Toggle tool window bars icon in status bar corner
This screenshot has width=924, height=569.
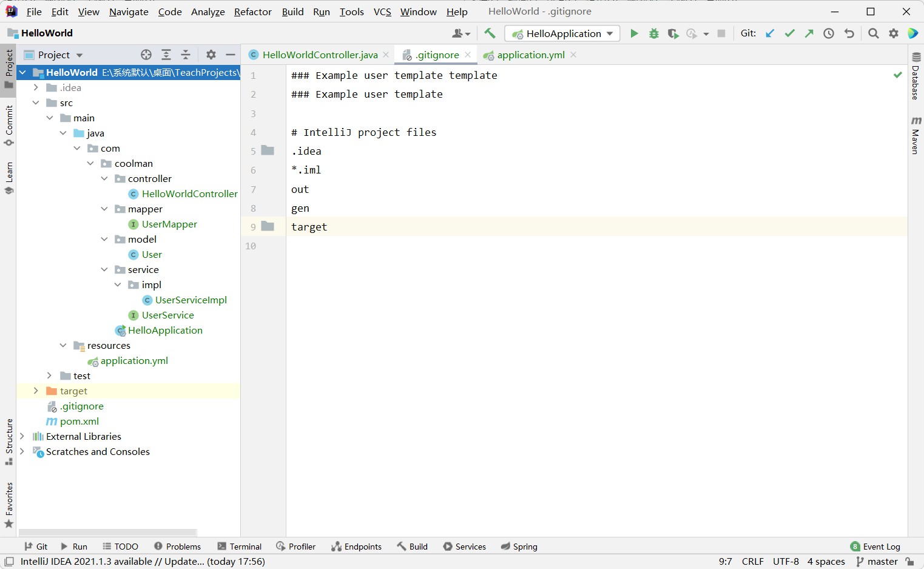(x=9, y=562)
